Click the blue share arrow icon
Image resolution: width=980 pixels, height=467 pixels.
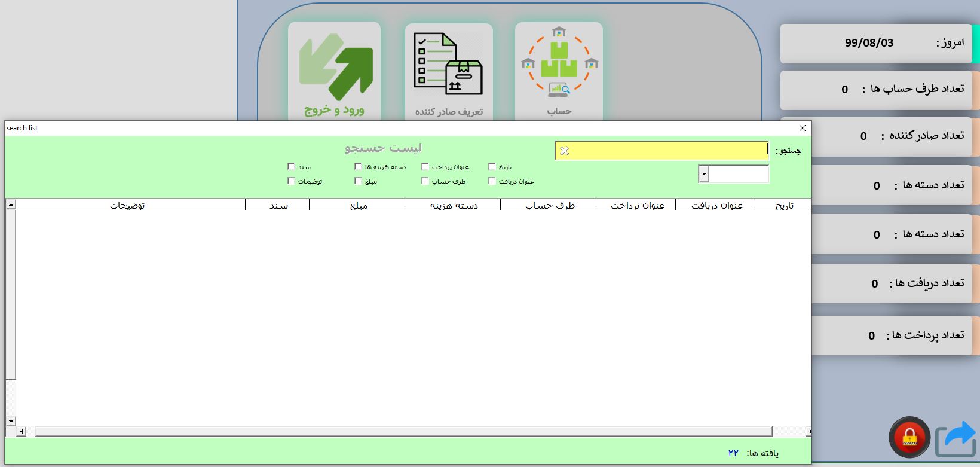point(955,439)
